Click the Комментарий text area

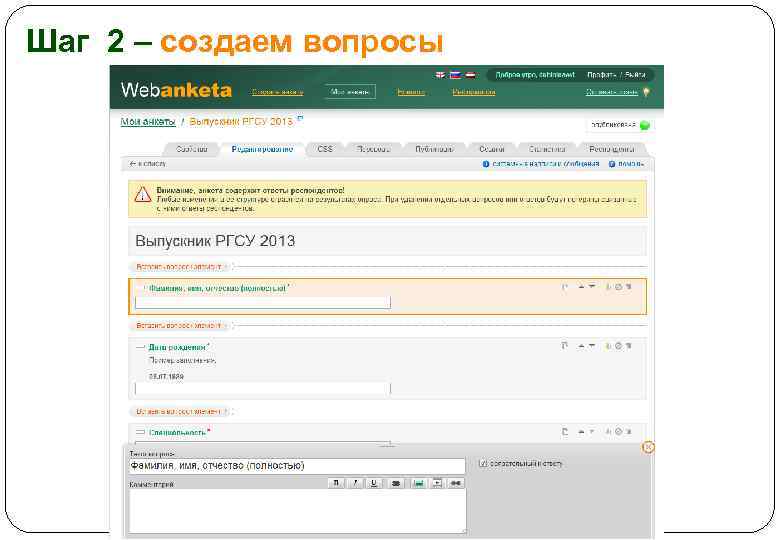[x=297, y=511]
